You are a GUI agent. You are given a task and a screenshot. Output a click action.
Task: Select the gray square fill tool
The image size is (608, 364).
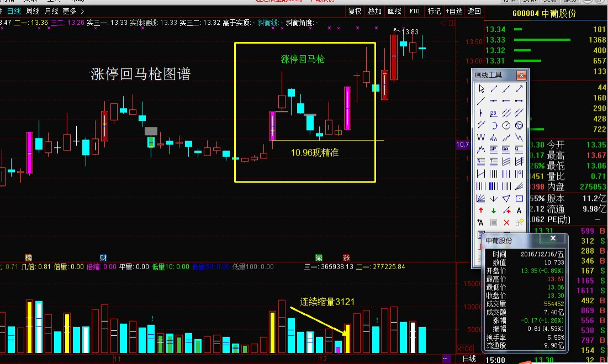point(494,223)
